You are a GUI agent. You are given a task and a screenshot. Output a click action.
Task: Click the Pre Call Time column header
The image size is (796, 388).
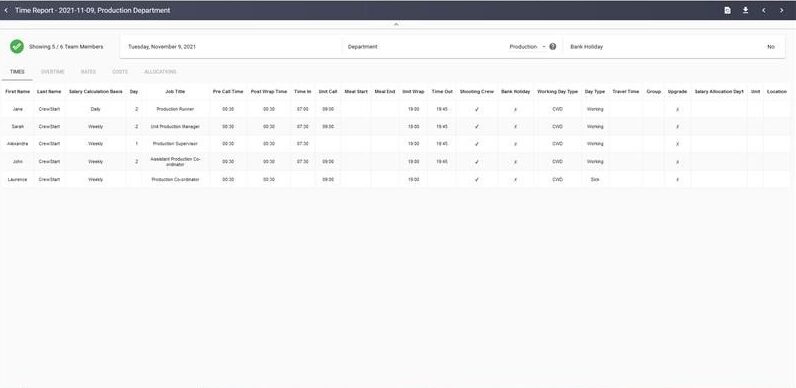coord(228,91)
